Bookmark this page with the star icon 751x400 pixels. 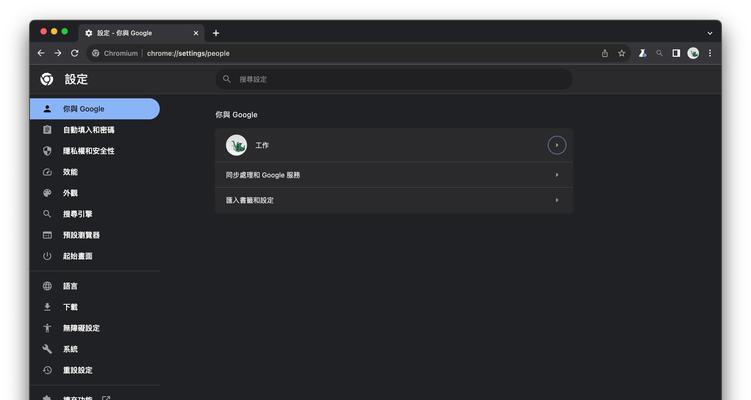pyautogui.click(x=622, y=53)
